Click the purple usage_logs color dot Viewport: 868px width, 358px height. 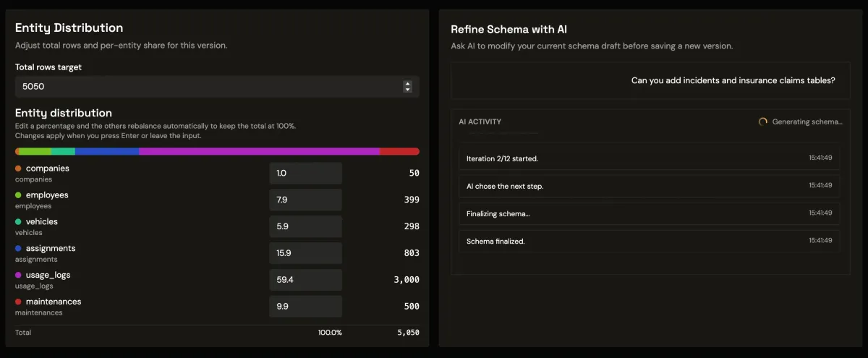click(x=18, y=276)
